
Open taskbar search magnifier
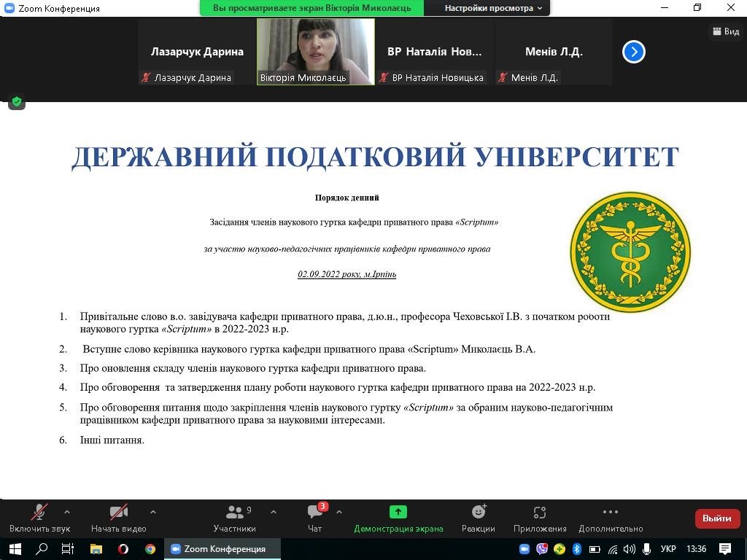pyautogui.click(x=42, y=549)
